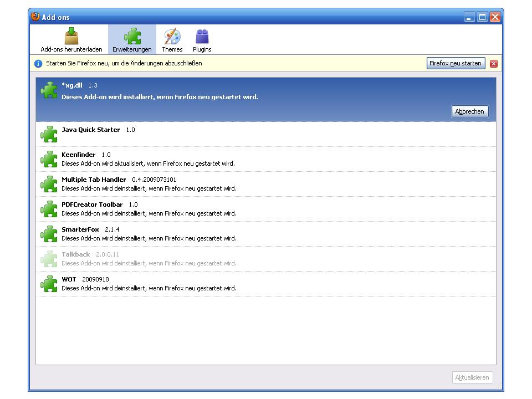Click the SmarterFox puzzle icon
The image size is (532, 399).
[x=49, y=234]
